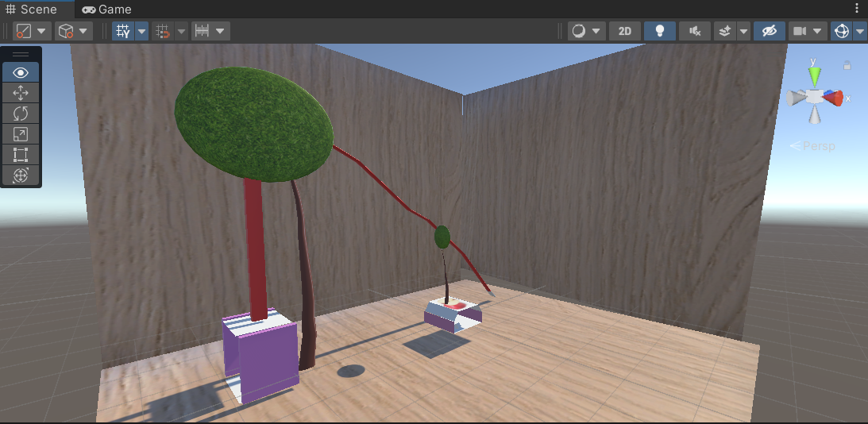Click the green Y-axis cone on gizmo
Image resolution: width=868 pixels, height=424 pixels.
pos(813,75)
